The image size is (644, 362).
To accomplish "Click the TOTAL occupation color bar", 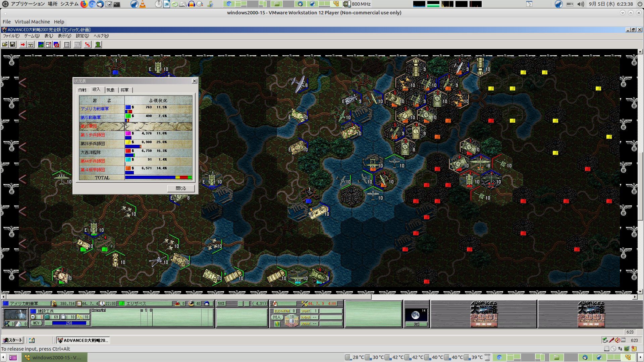I will [x=158, y=177].
